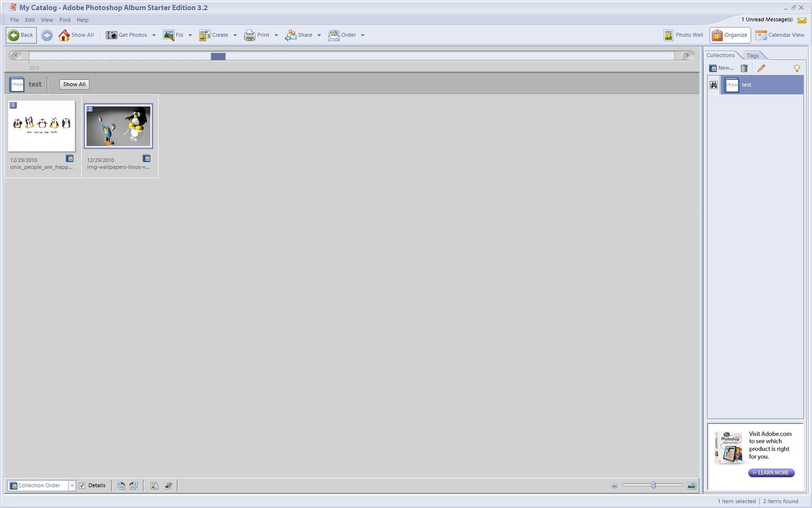Viewport: 812px width, 508px height.
Task: Click the unix_people_are_happ... filename
Action: click(42, 167)
